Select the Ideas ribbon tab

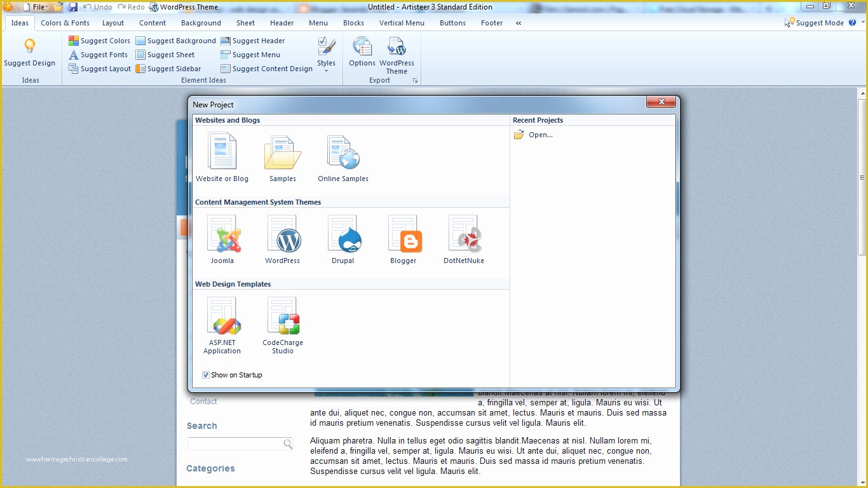coord(20,23)
